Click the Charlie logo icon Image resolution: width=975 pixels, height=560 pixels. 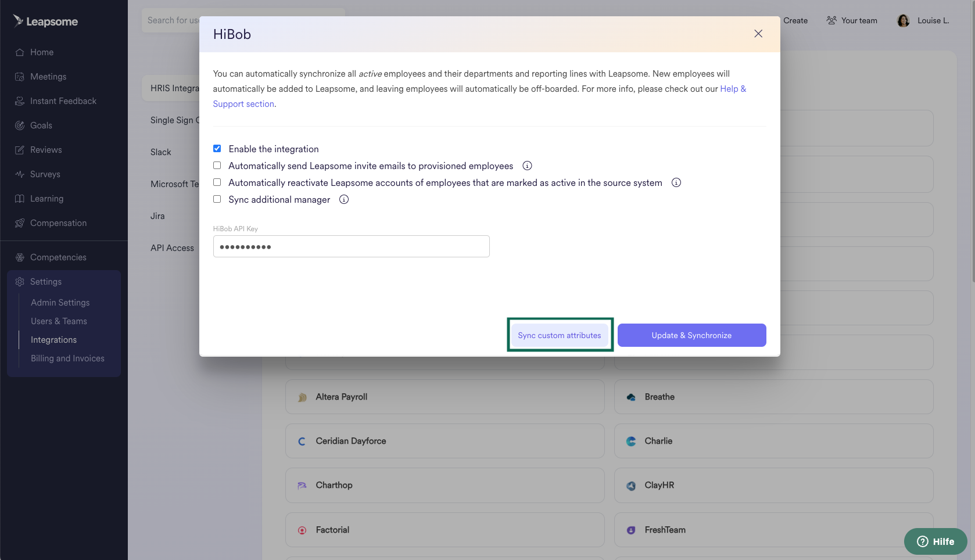(631, 441)
